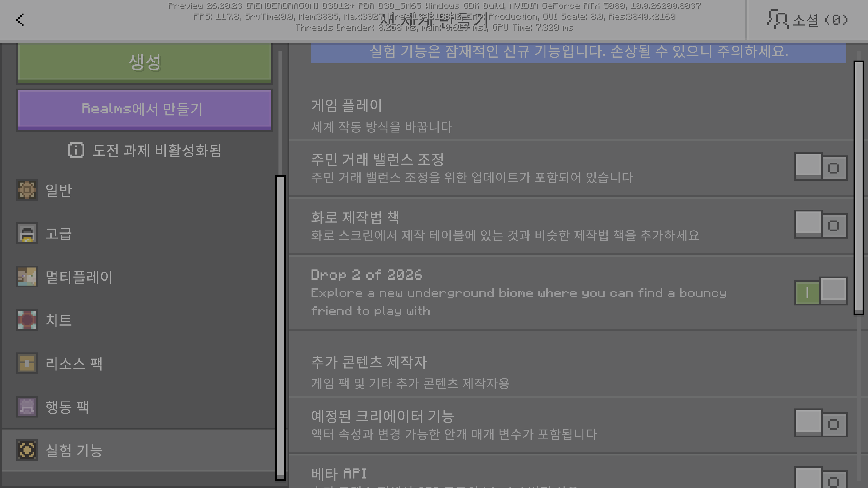868x488 pixels.
Task: Click the 일반 gear icon
Action: click(x=27, y=190)
